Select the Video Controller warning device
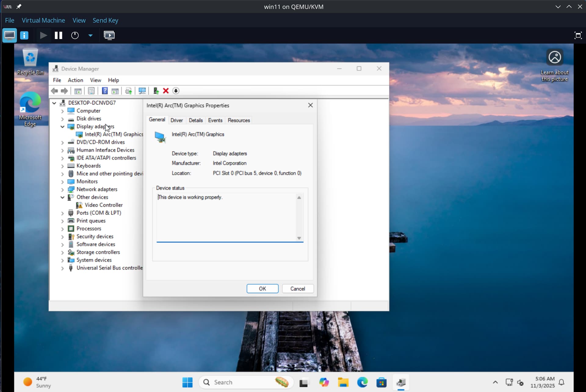Image resolution: width=586 pixels, height=392 pixels. coord(103,205)
